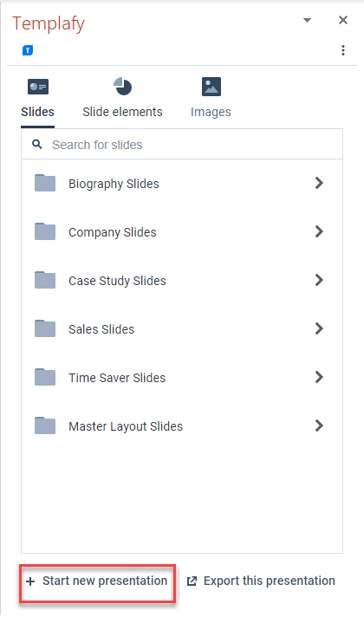Expand the Time Saver Slides chevron
Screen dimensions: 364x617
click(x=319, y=377)
